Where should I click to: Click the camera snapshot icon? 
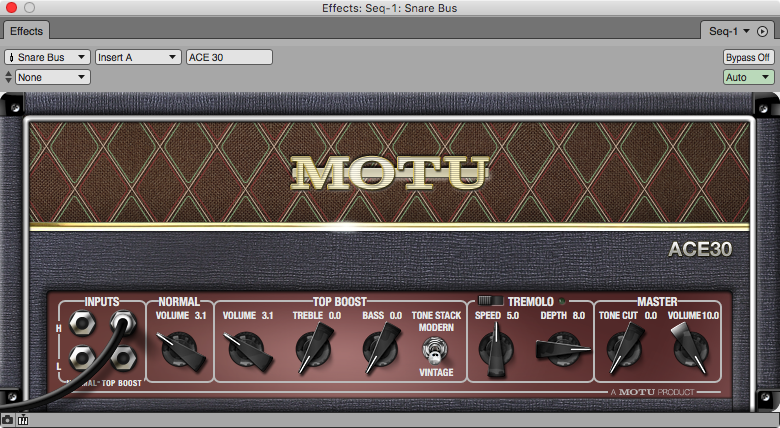(x=7, y=421)
